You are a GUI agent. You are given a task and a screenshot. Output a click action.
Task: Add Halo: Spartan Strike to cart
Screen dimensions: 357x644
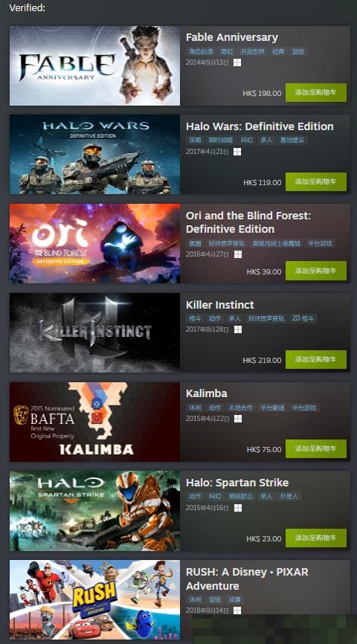[x=316, y=538]
